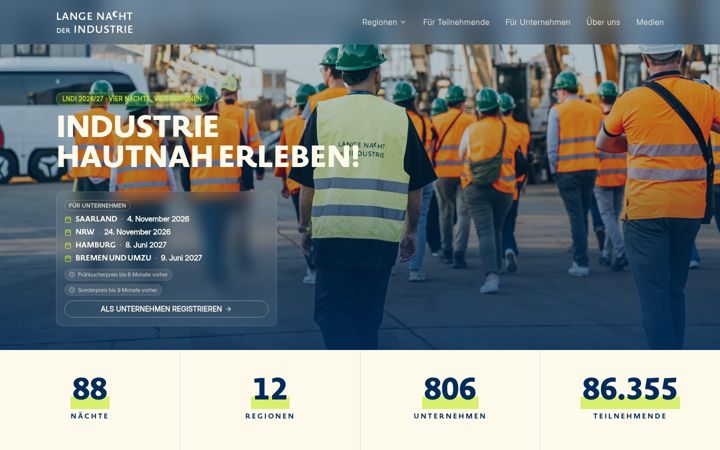
Task: Click the date 9. Juni 2027
Action: click(x=181, y=258)
